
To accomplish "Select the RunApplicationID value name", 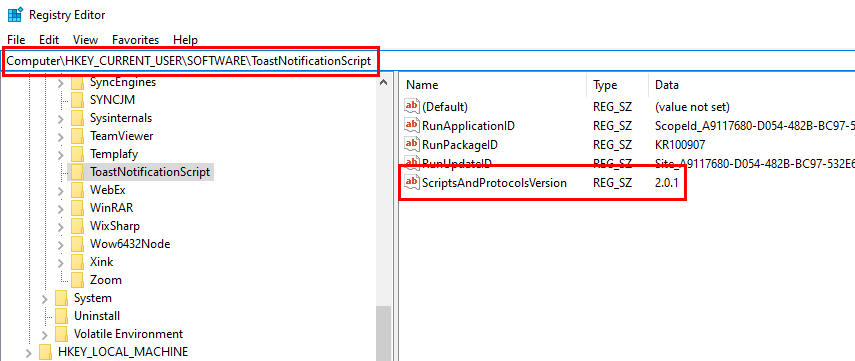I will click(468, 126).
